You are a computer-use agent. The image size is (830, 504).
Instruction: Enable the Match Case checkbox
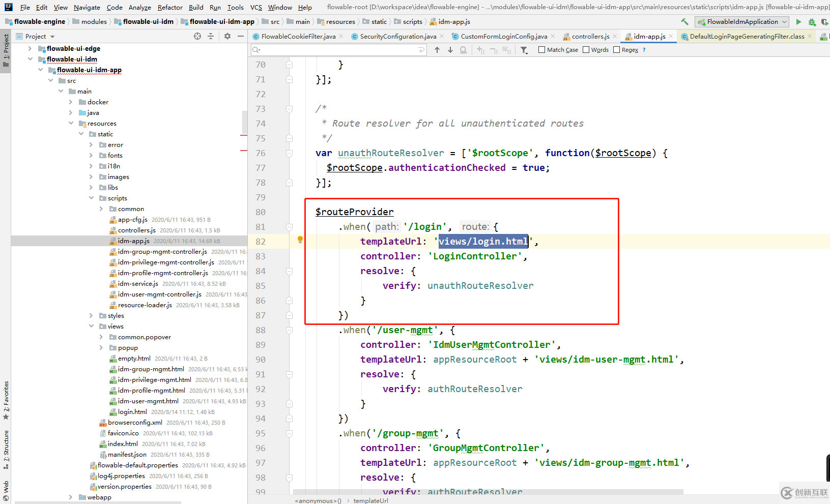pos(542,50)
